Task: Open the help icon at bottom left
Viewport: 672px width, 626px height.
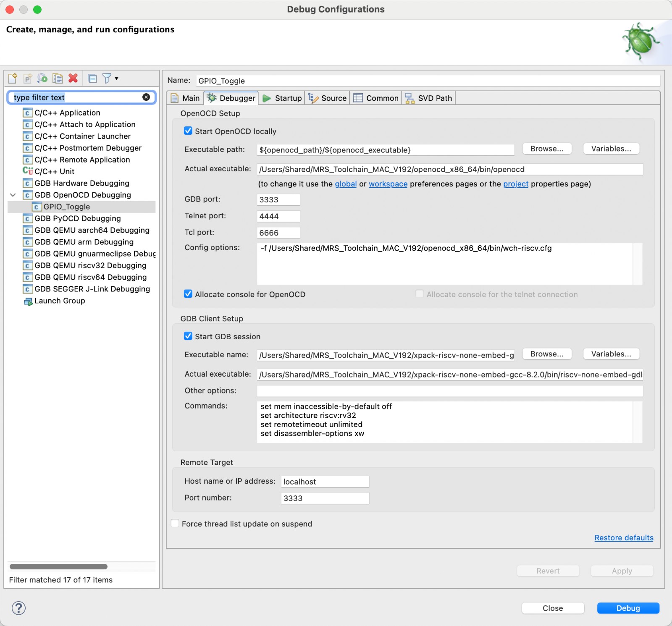Action: pos(18,608)
